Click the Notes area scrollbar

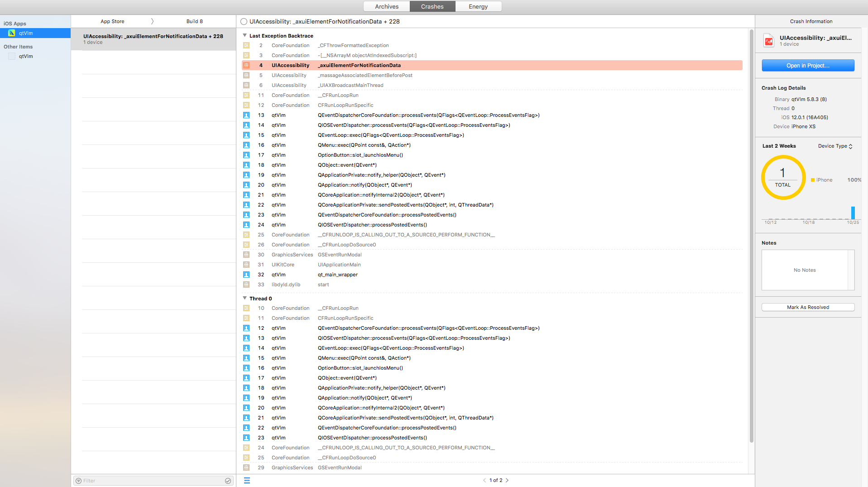point(851,270)
